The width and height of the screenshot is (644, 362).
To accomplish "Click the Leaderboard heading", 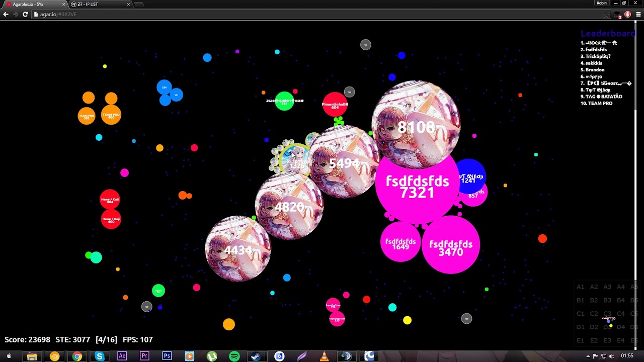I will point(608,34).
